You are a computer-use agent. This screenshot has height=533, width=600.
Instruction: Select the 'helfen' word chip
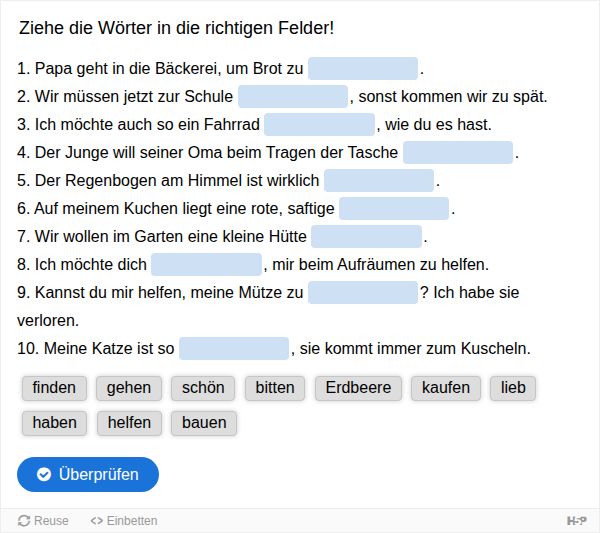click(x=129, y=423)
